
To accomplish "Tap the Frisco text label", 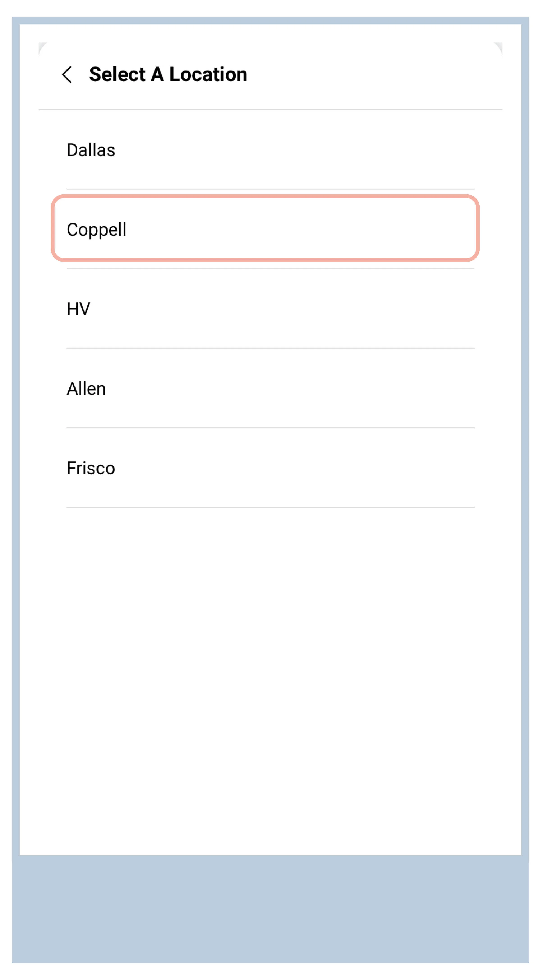I will pos(91,468).
